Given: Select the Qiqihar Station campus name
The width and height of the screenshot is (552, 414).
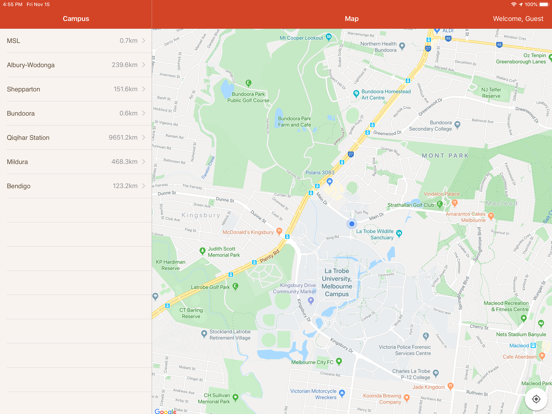Looking at the screenshot, I should point(28,138).
